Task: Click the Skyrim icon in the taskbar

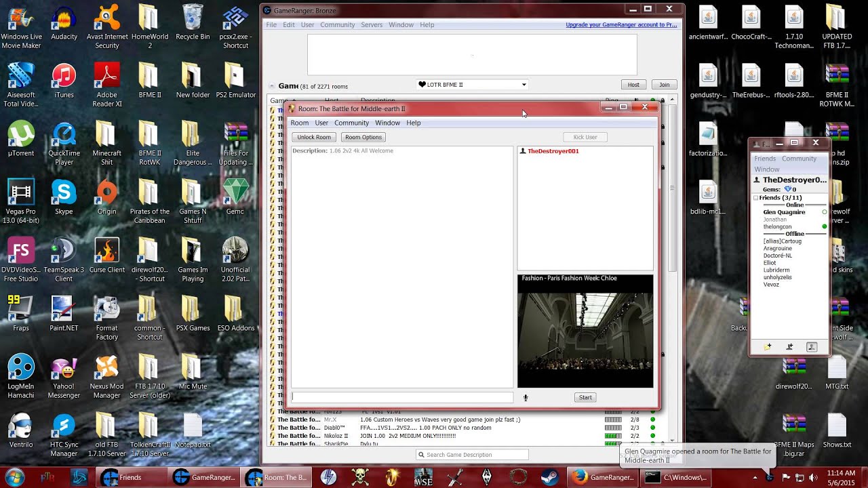Action: (486, 477)
